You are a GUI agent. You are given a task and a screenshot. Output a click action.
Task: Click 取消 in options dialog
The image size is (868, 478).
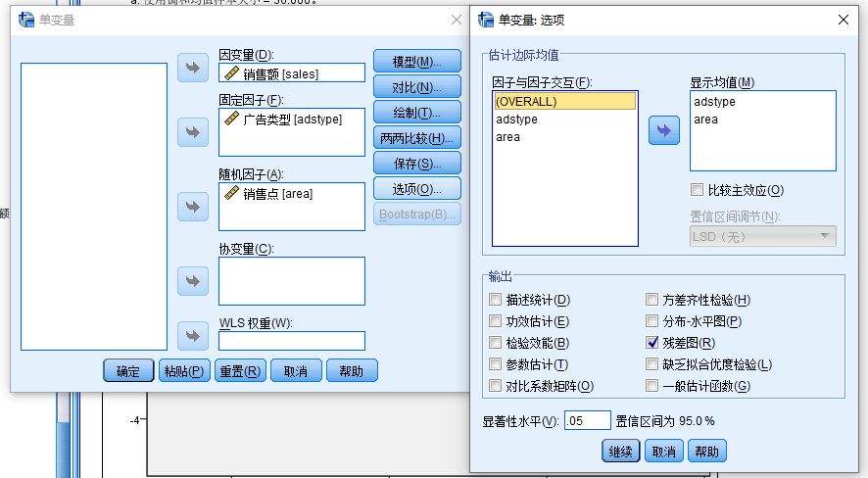(663, 452)
